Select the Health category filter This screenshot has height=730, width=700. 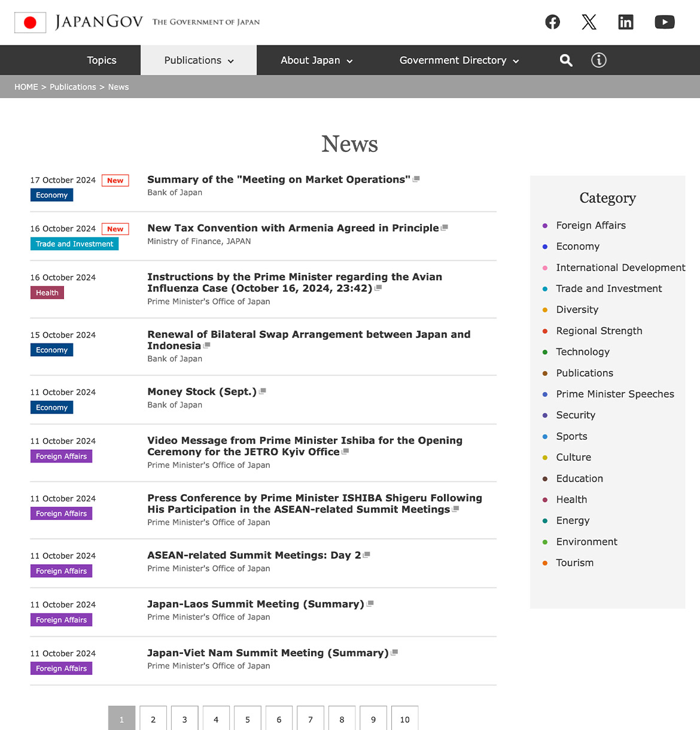[x=571, y=499]
